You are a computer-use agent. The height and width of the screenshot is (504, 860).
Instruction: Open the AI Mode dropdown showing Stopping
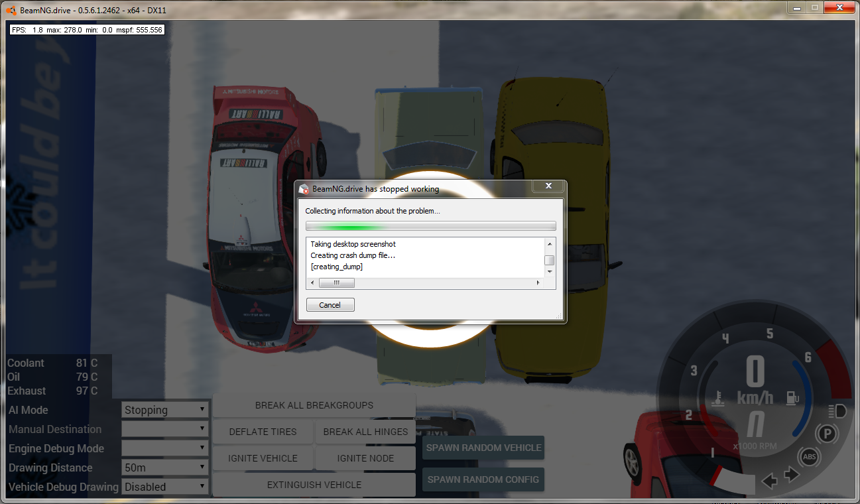(x=165, y=410)
